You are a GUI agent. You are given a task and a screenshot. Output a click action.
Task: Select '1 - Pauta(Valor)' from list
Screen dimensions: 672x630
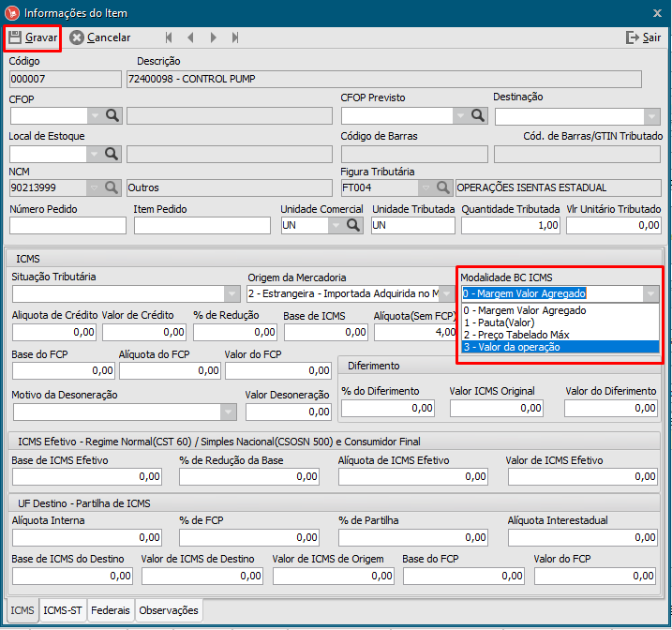(x=560, y=322)
